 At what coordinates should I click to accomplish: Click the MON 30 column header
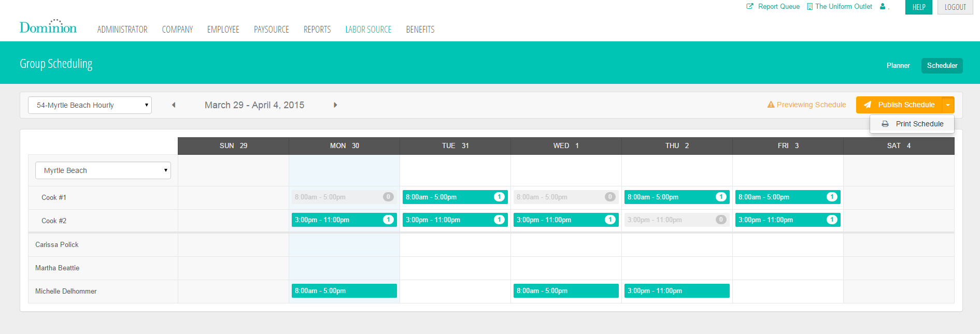point(344,146)
